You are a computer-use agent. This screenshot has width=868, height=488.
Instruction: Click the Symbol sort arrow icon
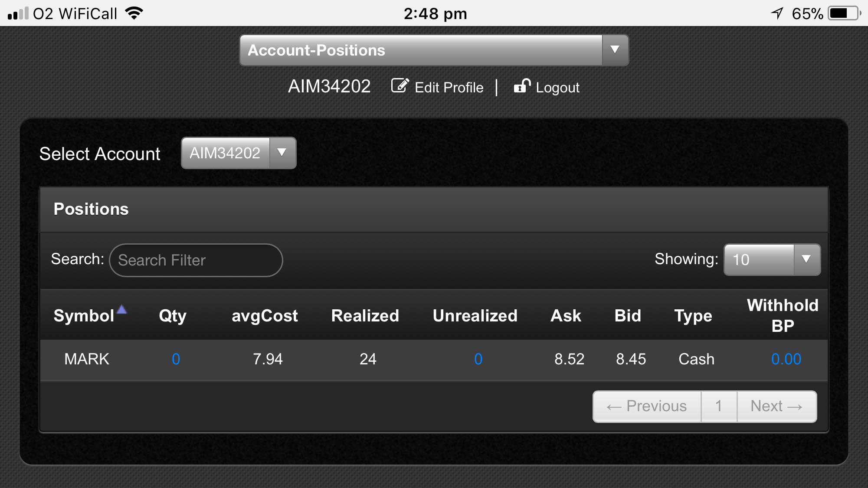(x=122, y=309)
